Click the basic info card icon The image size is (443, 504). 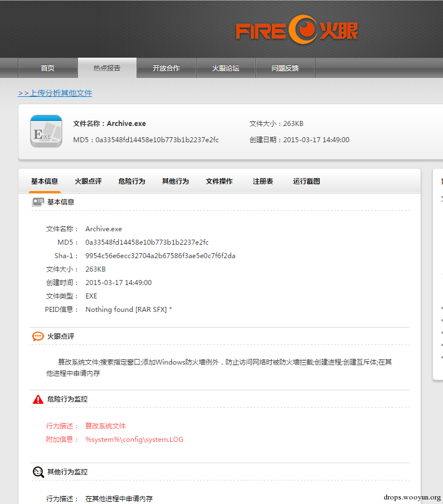pos(38,202)
